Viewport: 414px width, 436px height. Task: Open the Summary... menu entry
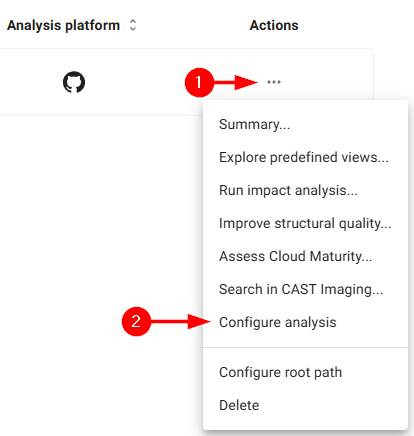254,124
